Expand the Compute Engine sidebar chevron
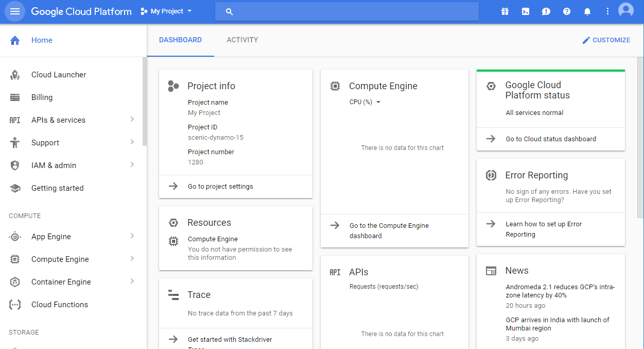 point(133,259)
